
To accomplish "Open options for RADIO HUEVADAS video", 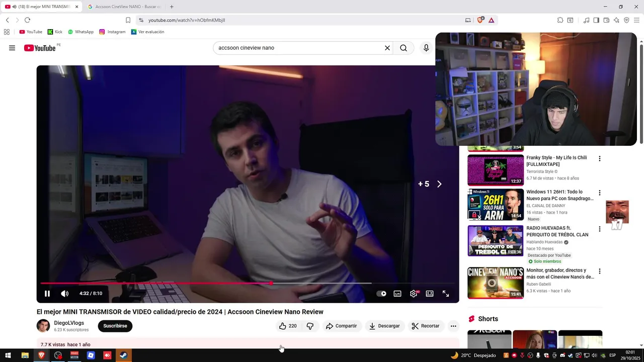I will click(599, 229).
